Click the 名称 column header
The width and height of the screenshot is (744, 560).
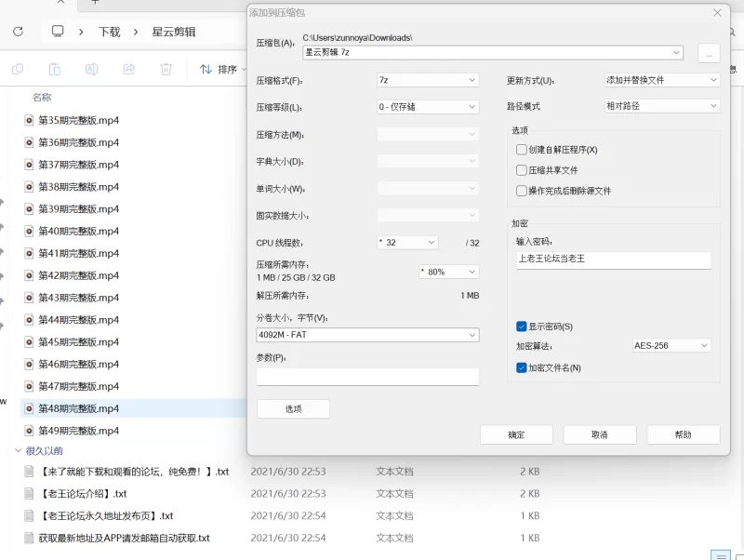(x=42, y=98)
